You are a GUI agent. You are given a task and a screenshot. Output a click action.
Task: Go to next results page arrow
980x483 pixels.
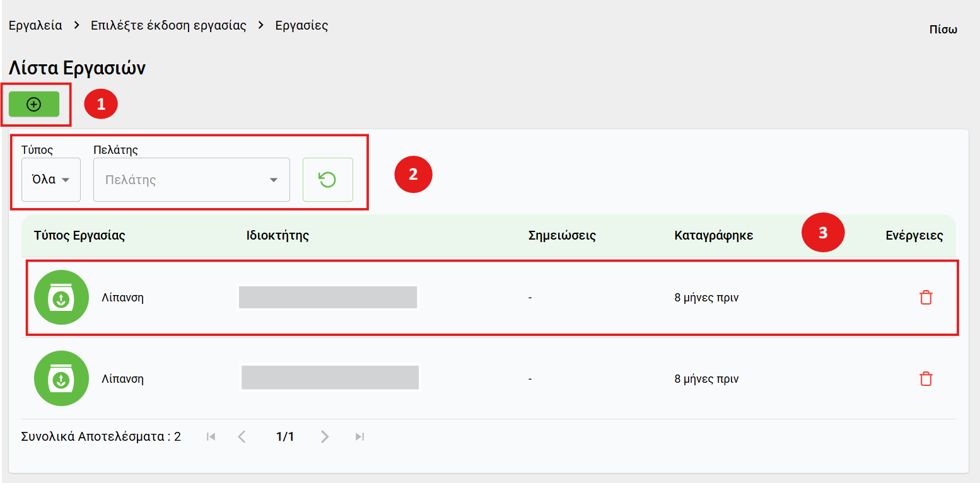[325, 436]
